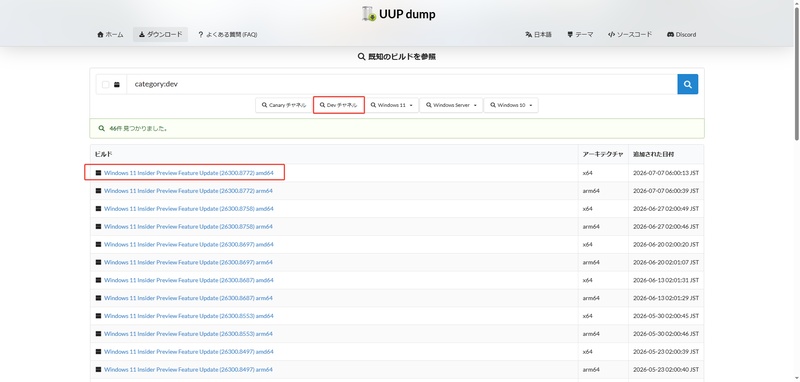Image resolution: width=800 pixels, height=382 pixels.
Task: Open the ホーム home menu item
Action: pyautogui.click(x=110, y=35)
